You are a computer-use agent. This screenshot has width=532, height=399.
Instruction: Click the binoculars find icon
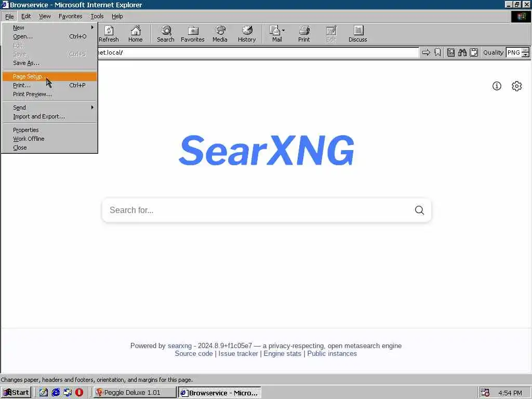tap(462, 52)
